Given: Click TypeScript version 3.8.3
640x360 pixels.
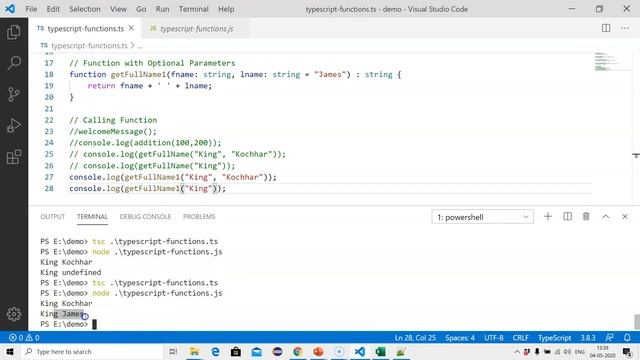Looking at the screenshot, I should 588,338.
